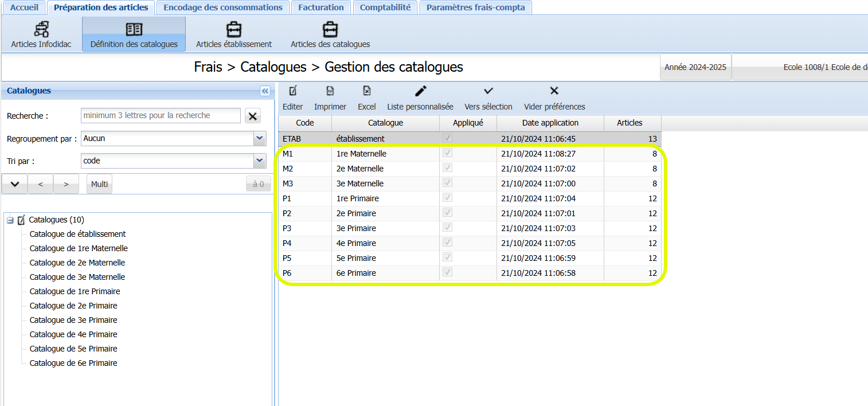
Task: Collapse the Catalogues tree node
Action: click(x=10, y=220)
